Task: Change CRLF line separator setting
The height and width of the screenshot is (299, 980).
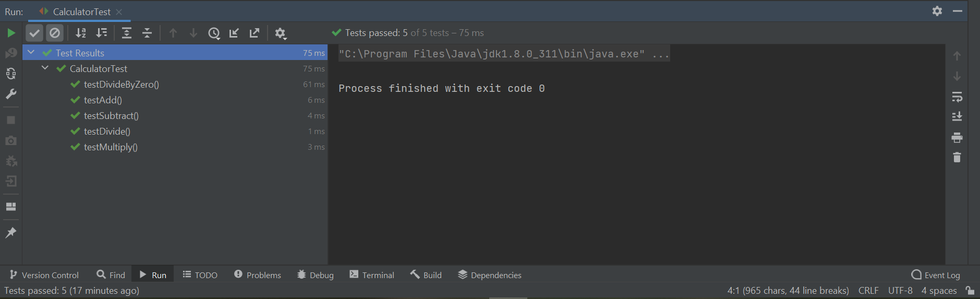Action: click(868, 291)
